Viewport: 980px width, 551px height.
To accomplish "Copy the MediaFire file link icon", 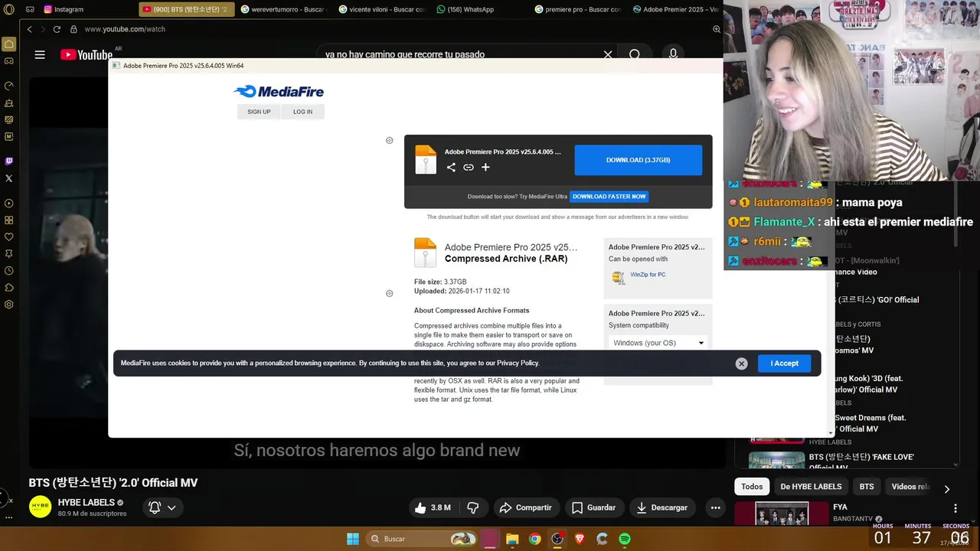I will click(x=469, y=167).
